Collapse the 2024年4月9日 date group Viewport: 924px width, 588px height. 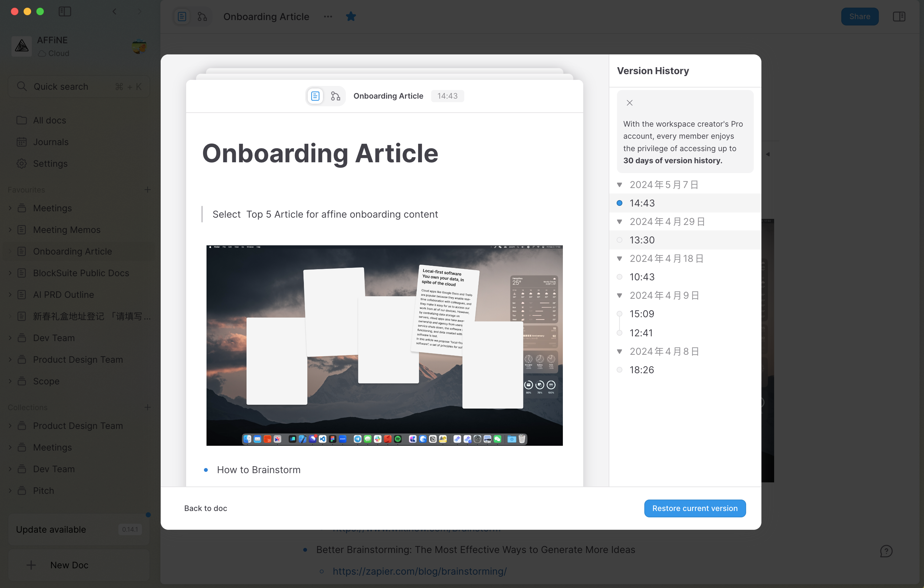[619, 295]
